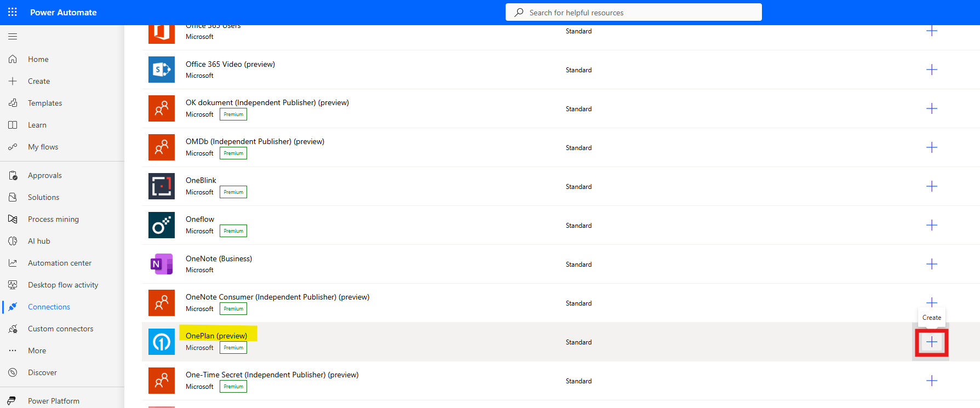This screenshot has width=980, height=408.
Task: Open Process mining via its sidebar icon
Action: [x=13, y=219]
